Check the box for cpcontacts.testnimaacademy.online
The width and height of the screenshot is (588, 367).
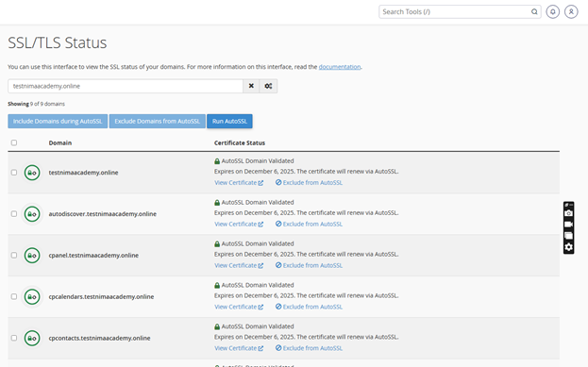click(x=14, y=338)
